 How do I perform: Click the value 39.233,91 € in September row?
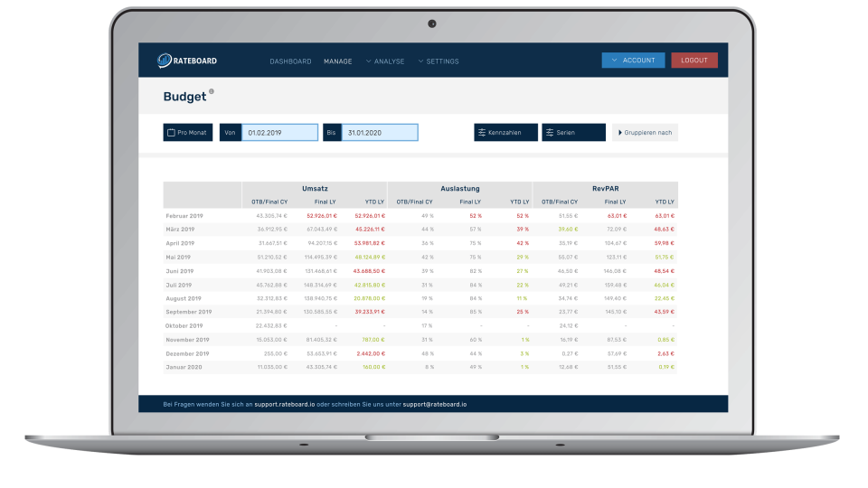[370, 312]
